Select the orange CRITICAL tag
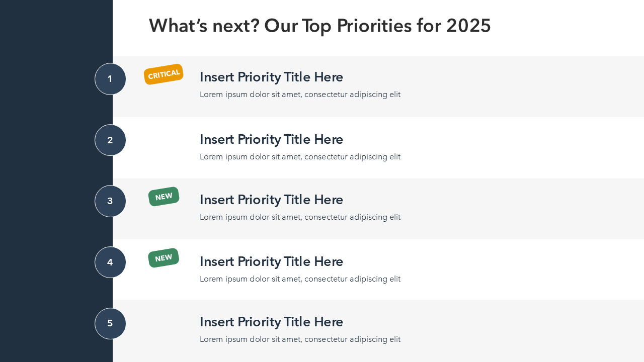 pos(164,74)
